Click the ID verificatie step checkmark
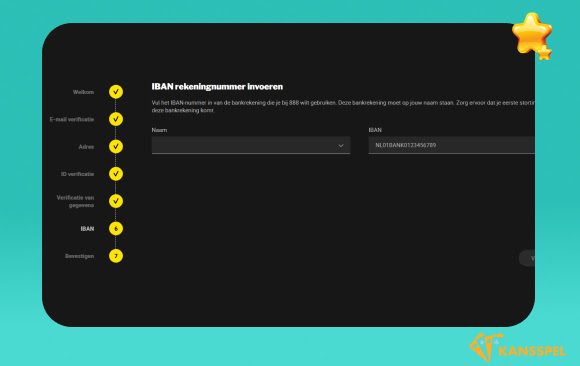Screen dimensions: 580x366 tap(116, 174)
